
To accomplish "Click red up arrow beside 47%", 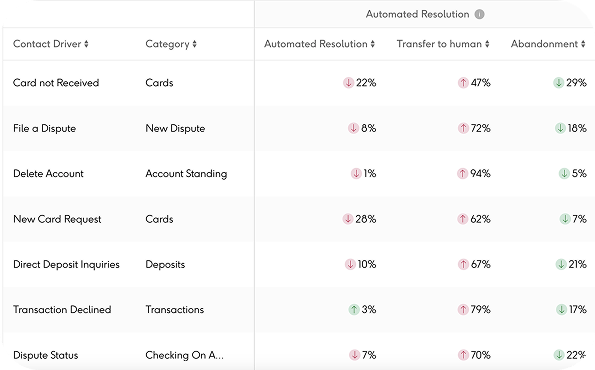I will click(x=463, y=83).
